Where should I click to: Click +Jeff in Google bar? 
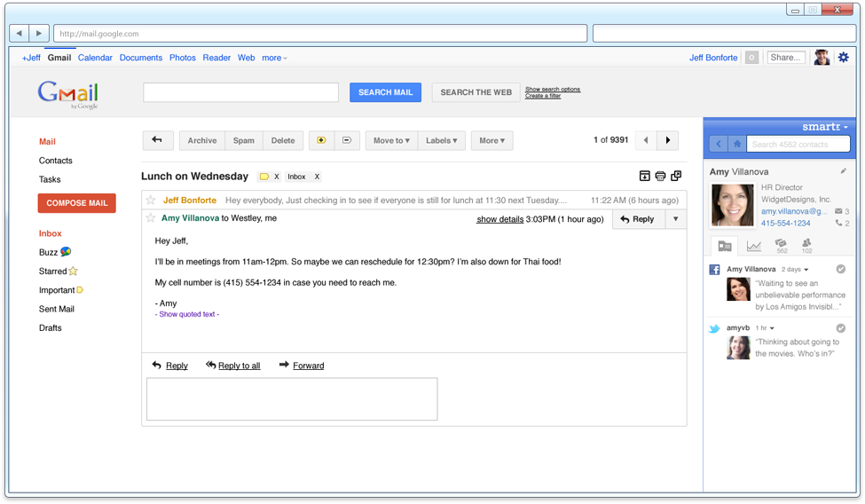[31, 58]
